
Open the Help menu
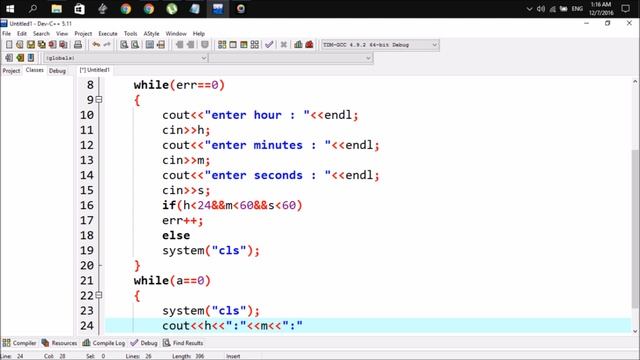[x=199, y=33]
